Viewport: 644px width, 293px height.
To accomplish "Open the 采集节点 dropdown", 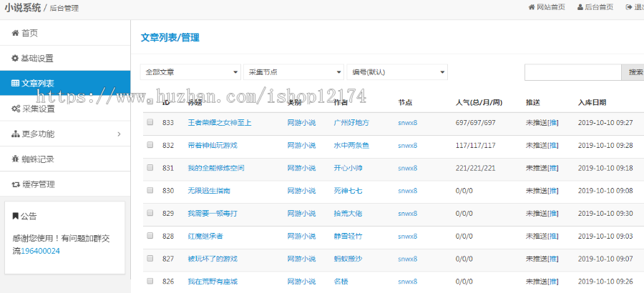I will pos(293,71).
